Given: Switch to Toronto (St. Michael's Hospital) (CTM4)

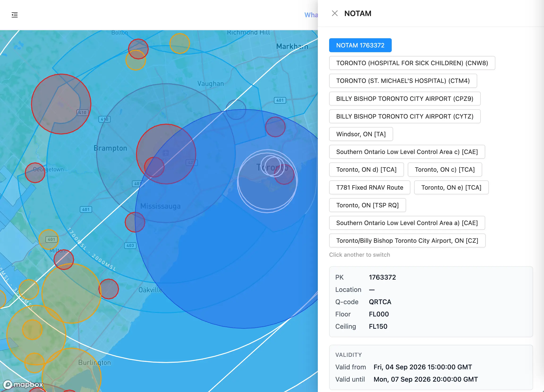Looking at the screenshot, I should click(403, 81).
